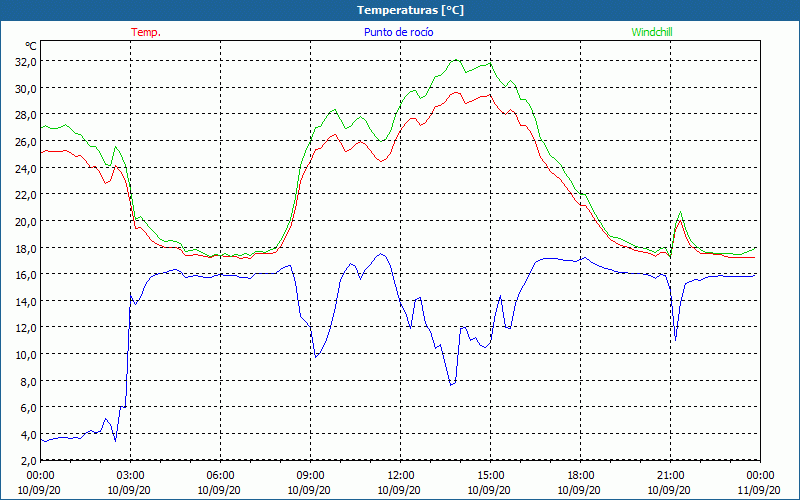Click the green 'Windchill' legend label
800x500 pixels.
652,32
